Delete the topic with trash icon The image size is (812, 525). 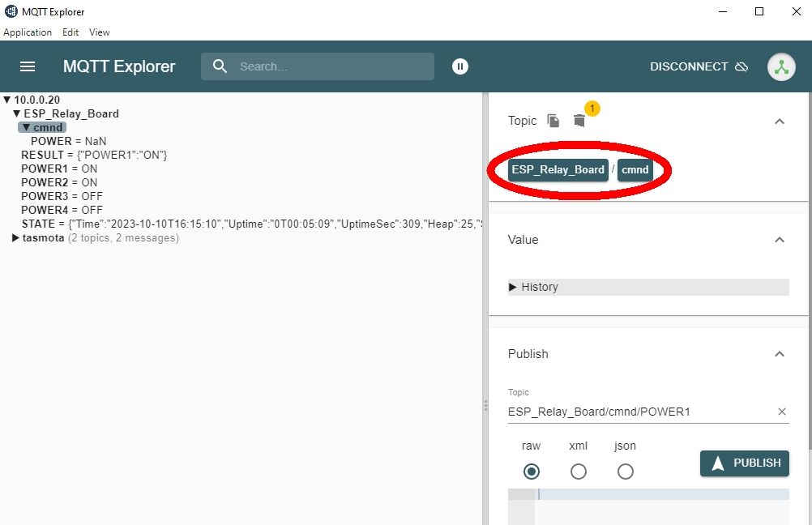(x=579, y=121)
